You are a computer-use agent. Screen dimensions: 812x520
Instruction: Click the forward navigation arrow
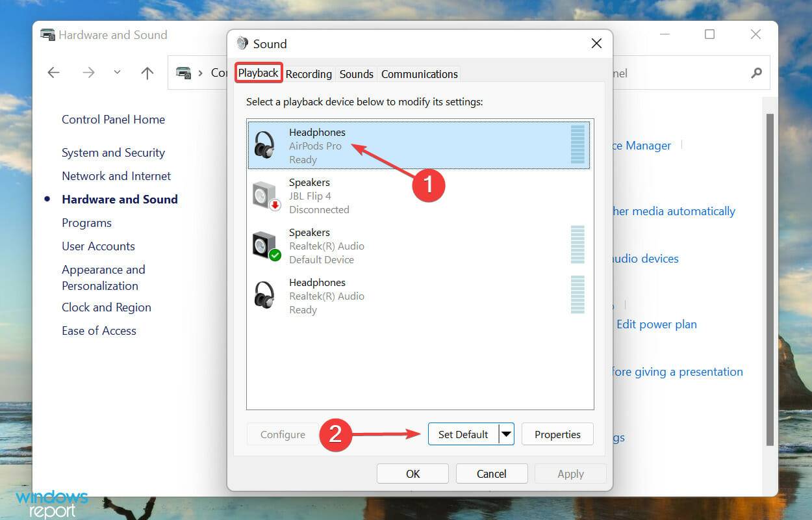coord(88,73)
